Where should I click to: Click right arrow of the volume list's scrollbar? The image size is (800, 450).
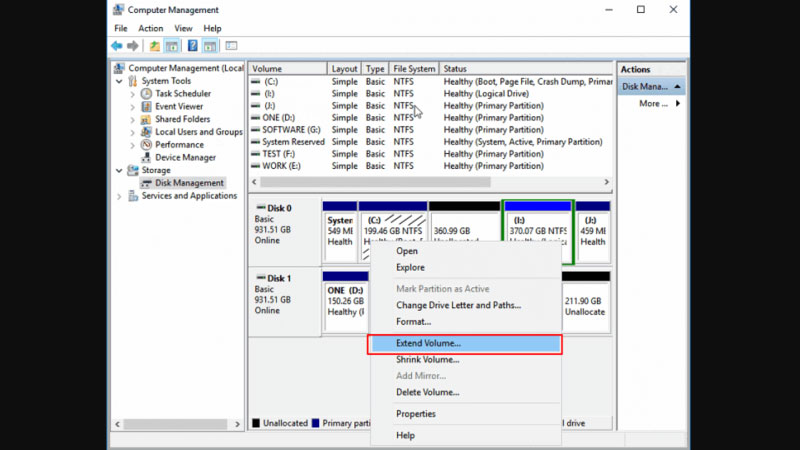click(607, 182)
